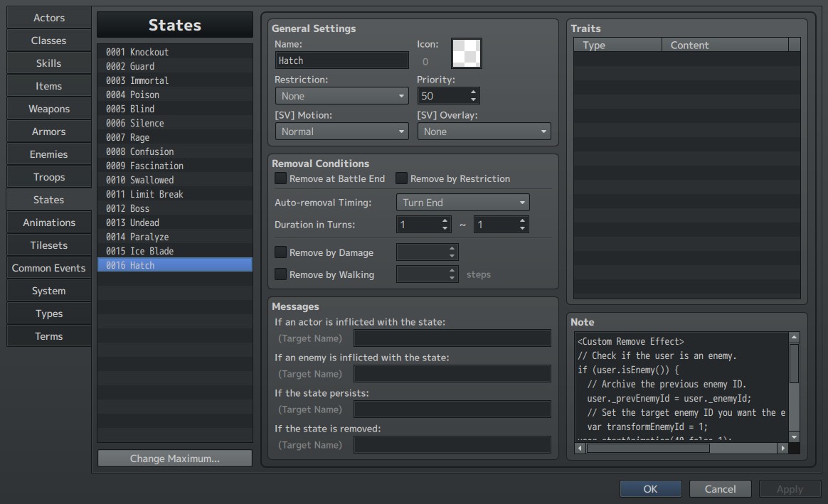Screen dimensions: 828x504
Task: Enable Remove by Walking
Action: click(281, 274)
